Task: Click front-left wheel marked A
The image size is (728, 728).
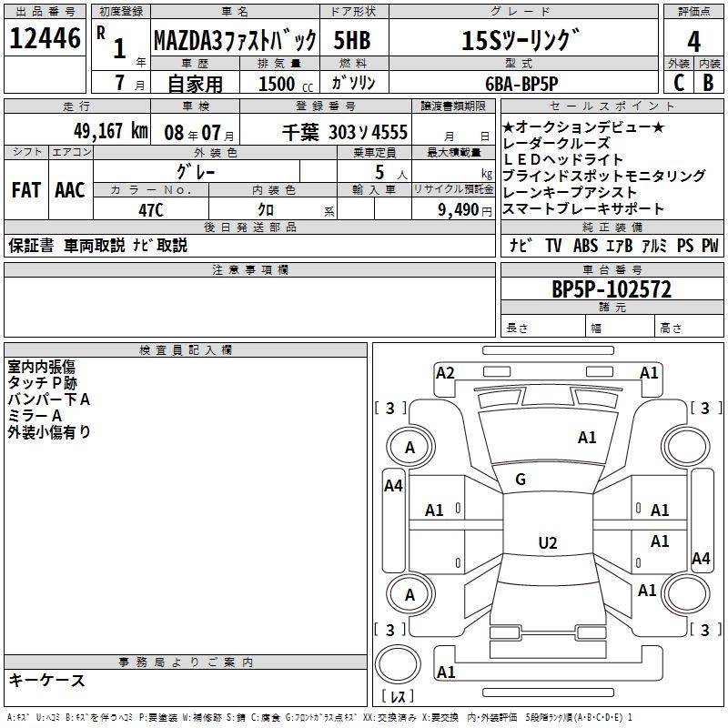Action: click(410, 448)
